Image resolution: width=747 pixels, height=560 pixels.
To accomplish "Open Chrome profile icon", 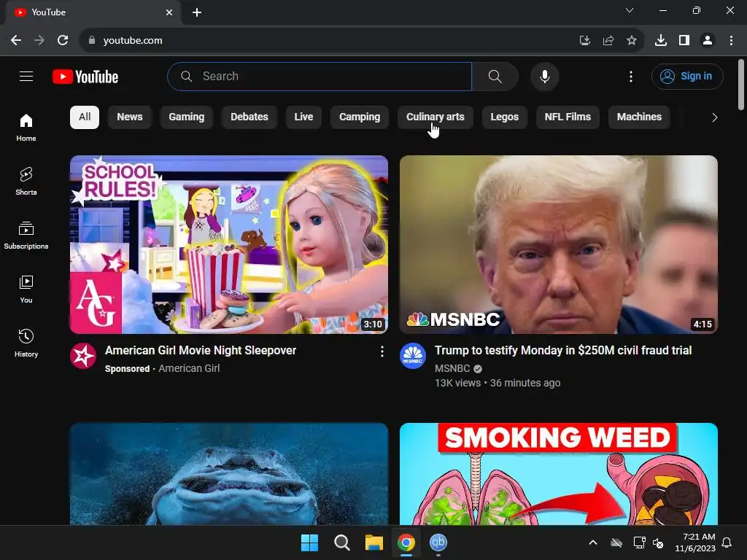I will 708,41.
